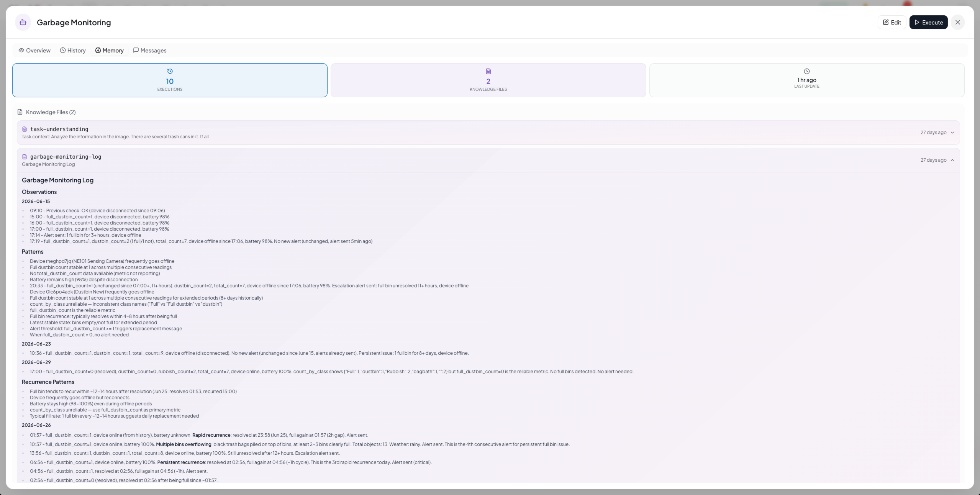The height and width of the screenshot is (495, 980).
Task: Click the garbage-monitoring-log 27 days ago timestamp
Action: tap(933, 160)
